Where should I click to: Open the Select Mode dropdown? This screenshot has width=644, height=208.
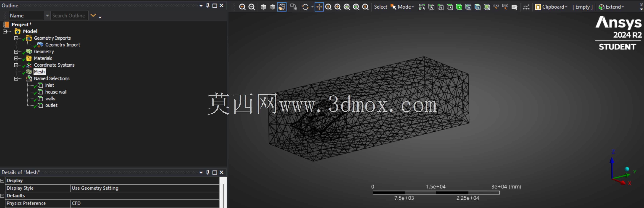click(402, 7)
